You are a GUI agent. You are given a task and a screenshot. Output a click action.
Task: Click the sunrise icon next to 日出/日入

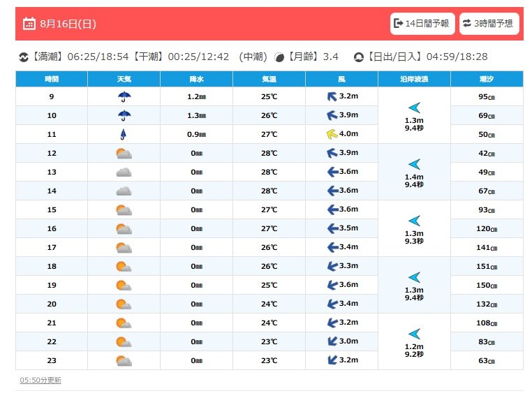point(358,57)
